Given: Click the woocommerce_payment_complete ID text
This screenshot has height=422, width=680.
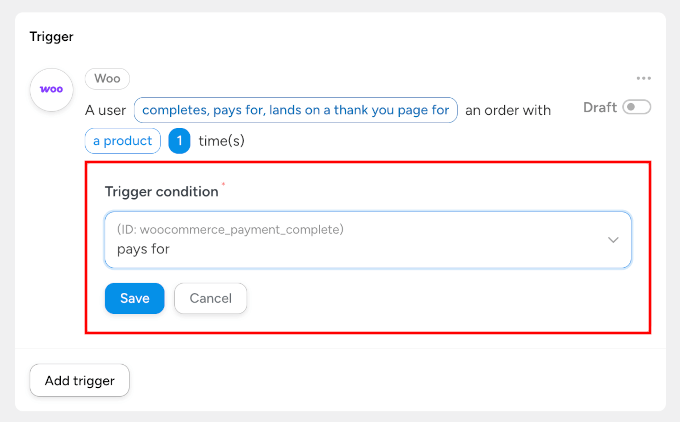Looking at the screenshot, I should [x=230, y=230].
